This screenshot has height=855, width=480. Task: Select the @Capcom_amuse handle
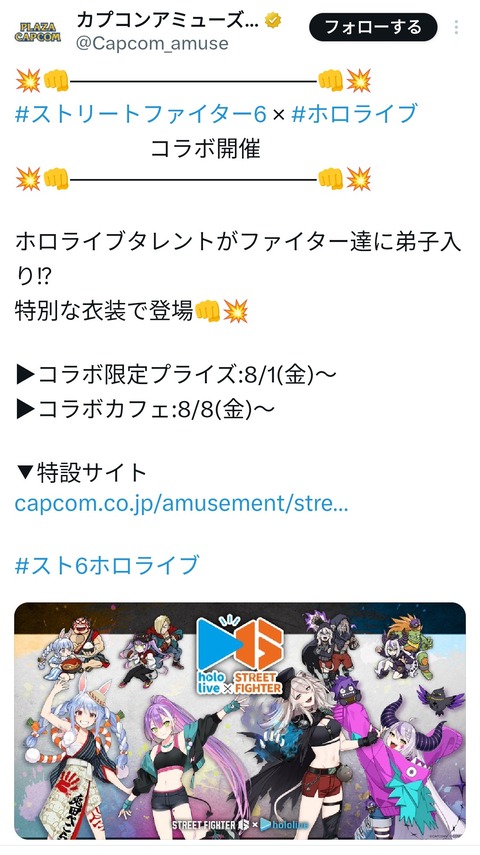[152, 44]
